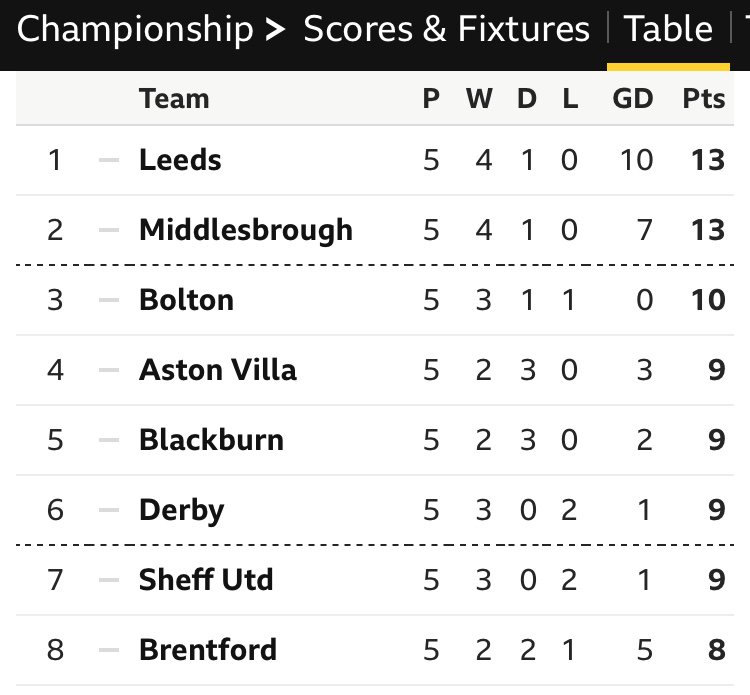
Task: Click Bolton position movement indicator
Action: point(109,300)
